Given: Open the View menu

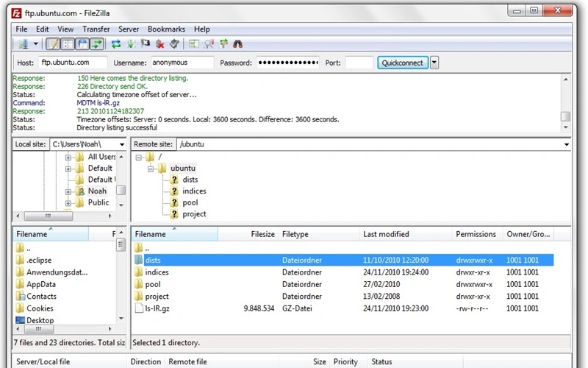Looking at the screenshot, I should [65, 29].
